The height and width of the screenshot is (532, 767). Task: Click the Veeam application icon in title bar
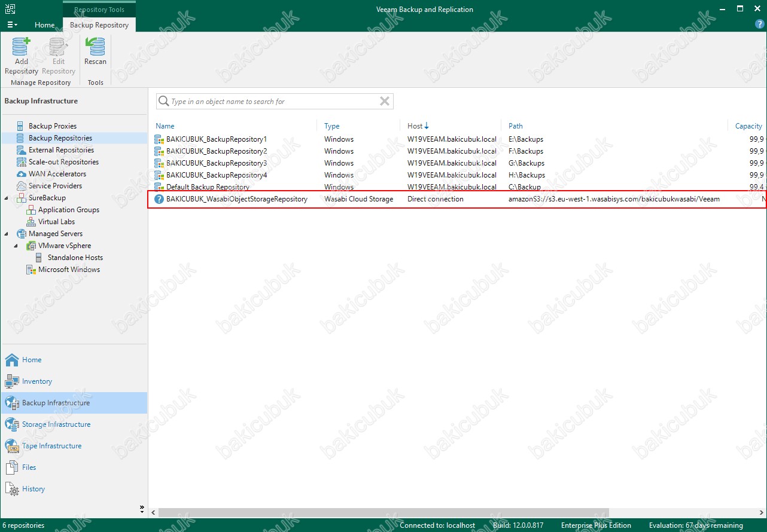coord(10,9)
